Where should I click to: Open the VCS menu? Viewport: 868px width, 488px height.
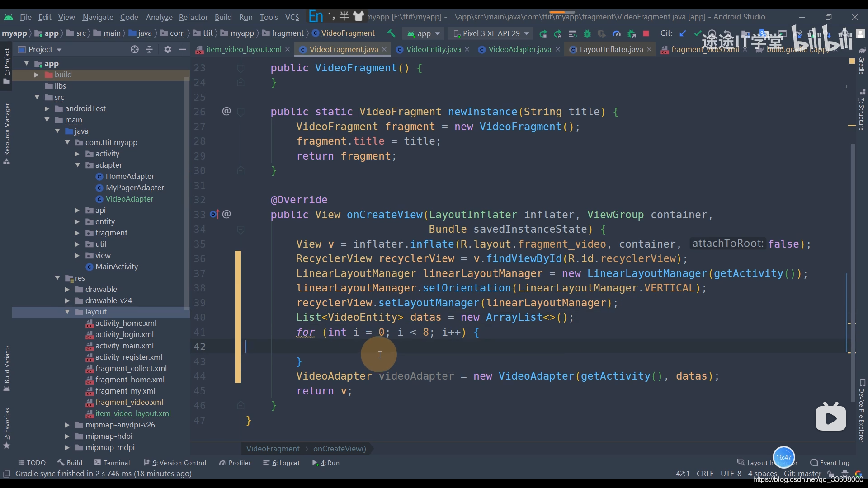tap(292, 17)
